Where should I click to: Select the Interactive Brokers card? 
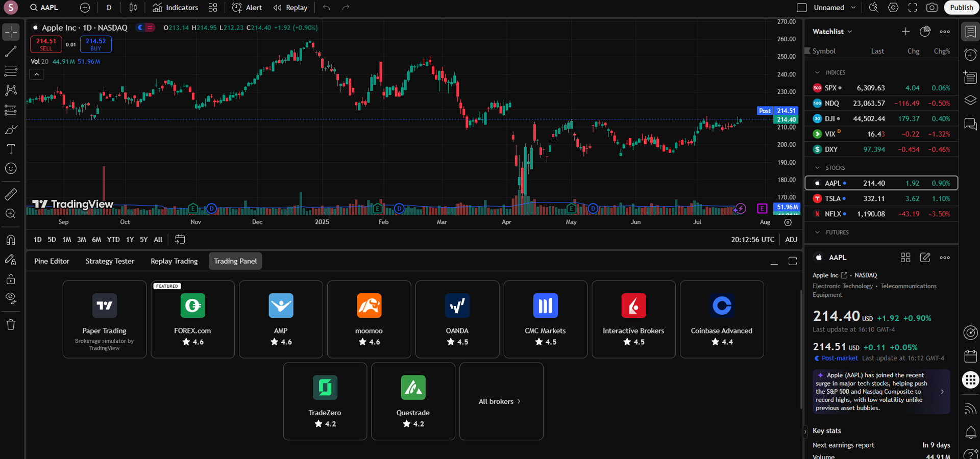(633, 319)
